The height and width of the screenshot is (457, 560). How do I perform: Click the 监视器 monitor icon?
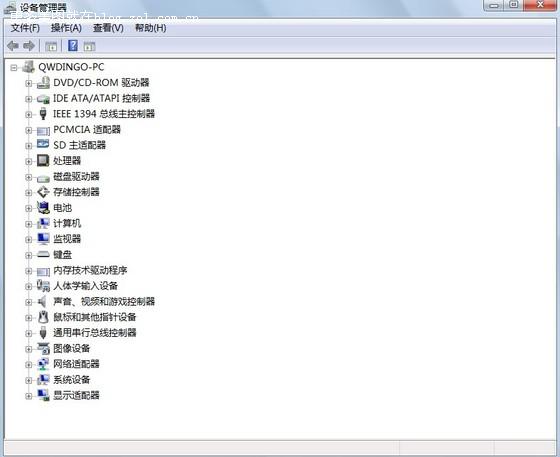coord(43,239)
